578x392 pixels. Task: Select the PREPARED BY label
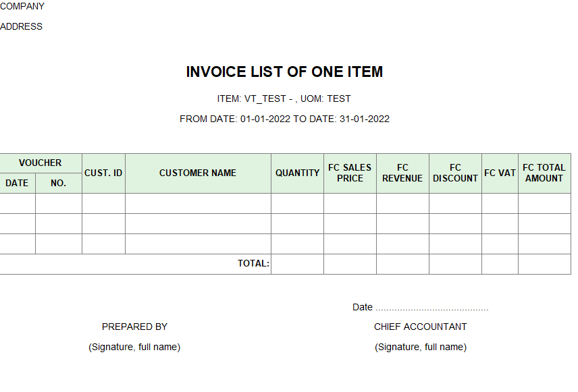click(134, 327)
